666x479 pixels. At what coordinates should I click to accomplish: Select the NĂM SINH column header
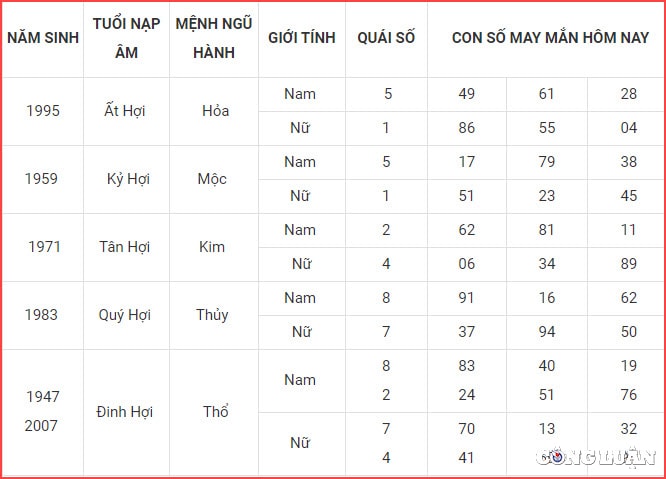click(43, 38)
